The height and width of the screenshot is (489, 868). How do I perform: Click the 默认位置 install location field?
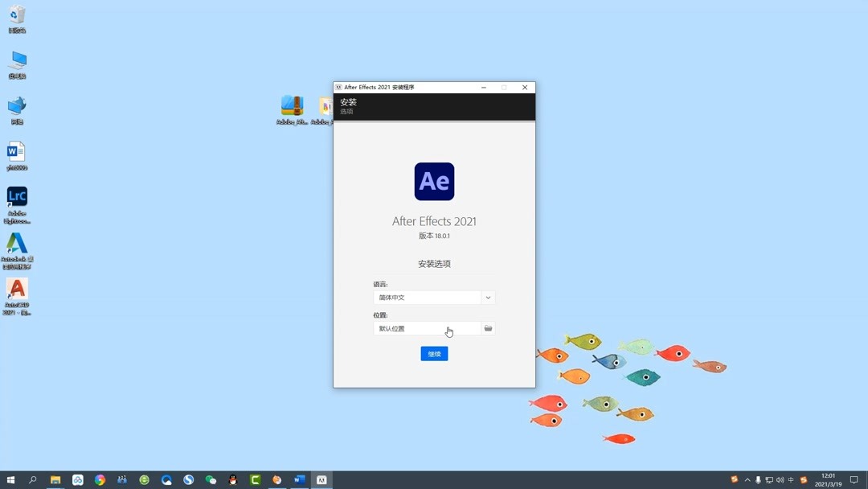coord(426,328)
